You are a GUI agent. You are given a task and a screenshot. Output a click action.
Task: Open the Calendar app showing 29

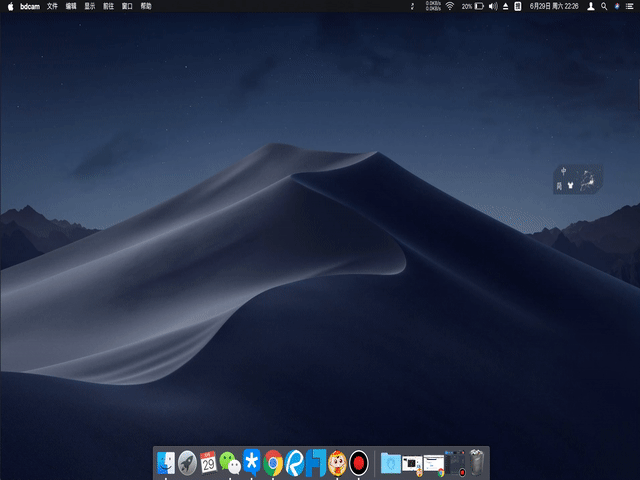coord(208,463)
